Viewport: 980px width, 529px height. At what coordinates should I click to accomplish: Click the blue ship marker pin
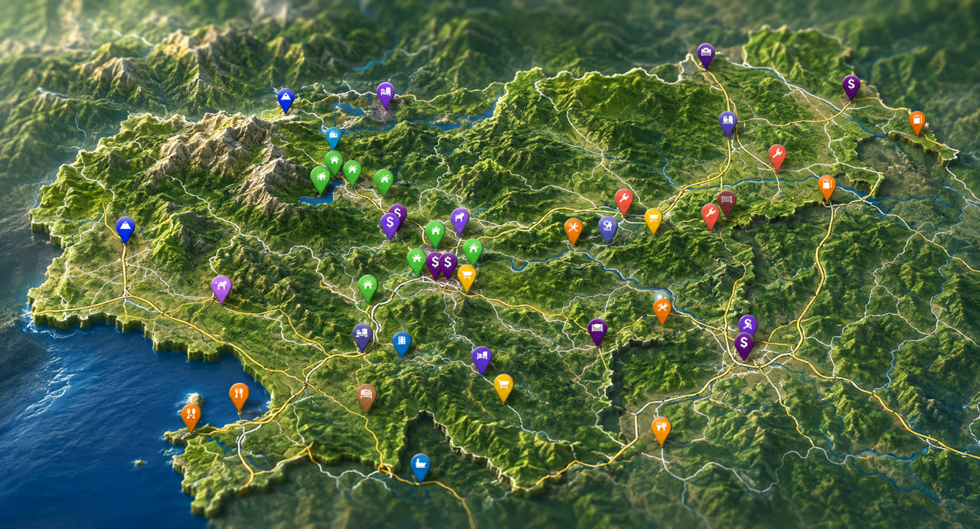[420, 466]
